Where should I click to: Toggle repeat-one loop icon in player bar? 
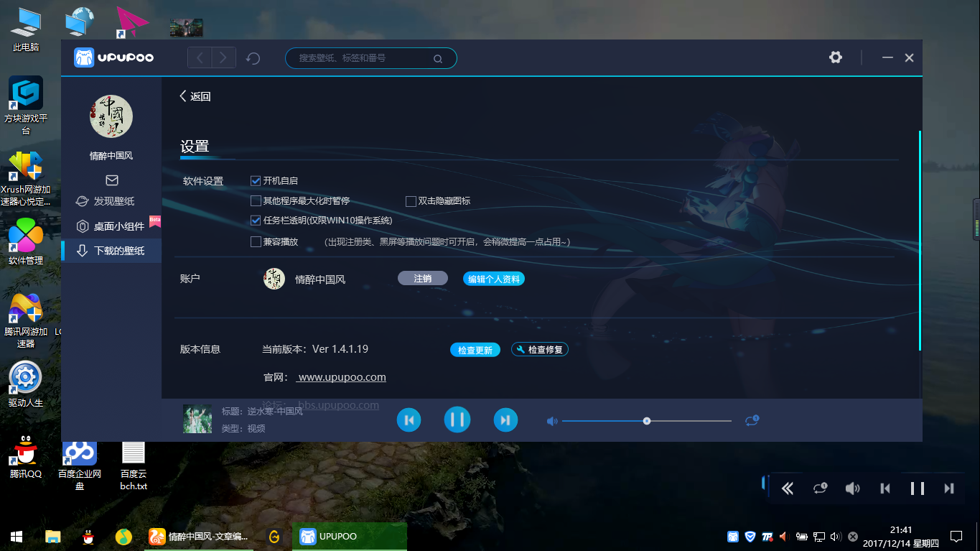click(752, 420)
